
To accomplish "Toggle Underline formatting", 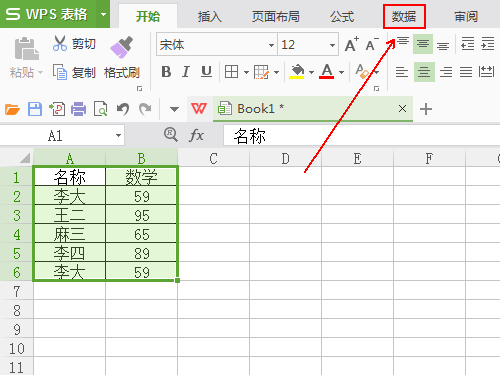I will coord(206,72).
